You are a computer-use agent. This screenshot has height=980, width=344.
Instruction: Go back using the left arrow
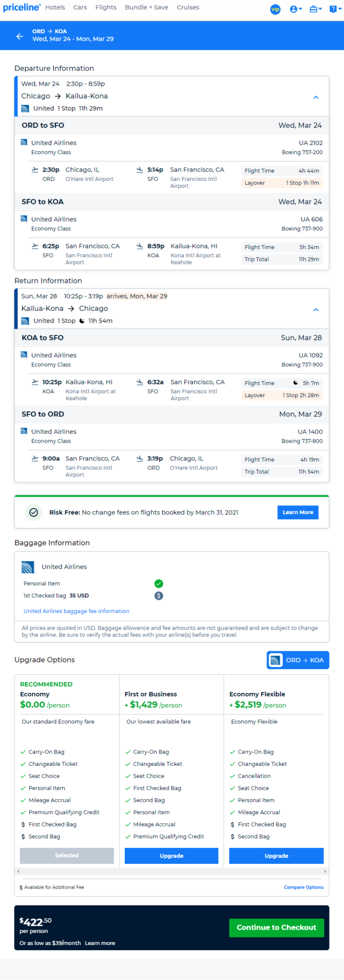20,36
